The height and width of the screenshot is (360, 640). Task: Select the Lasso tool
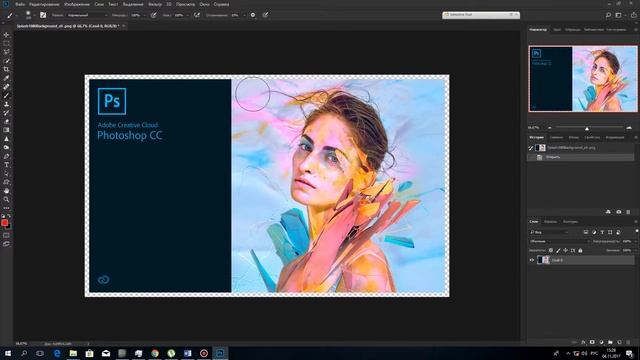pyautogui.click(x=6, y=52)
